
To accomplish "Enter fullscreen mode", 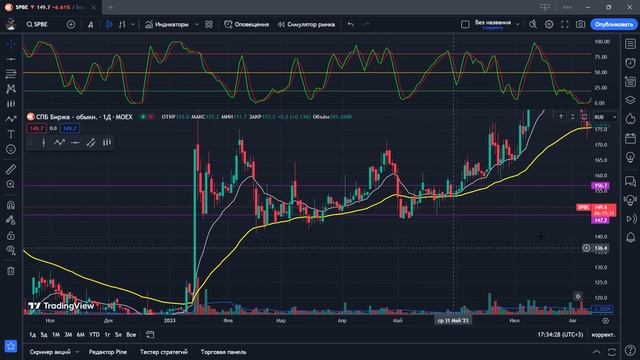I will pyautogui.click(x=564, y=24).
